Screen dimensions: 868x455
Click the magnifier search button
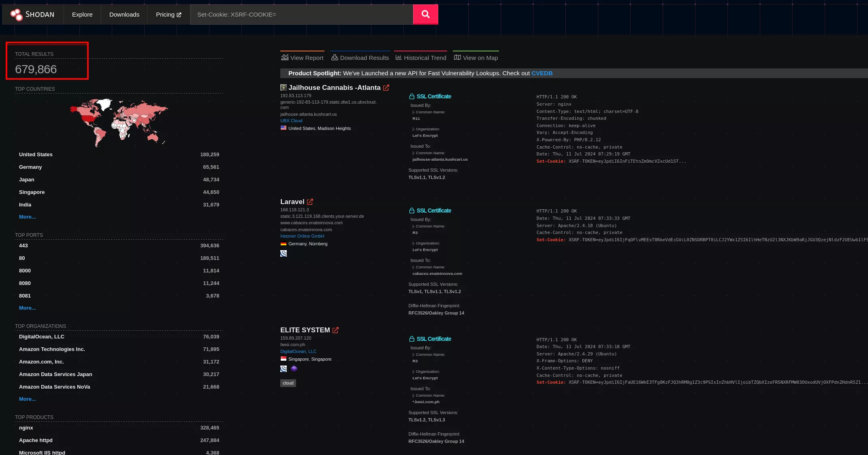(425, 15)
